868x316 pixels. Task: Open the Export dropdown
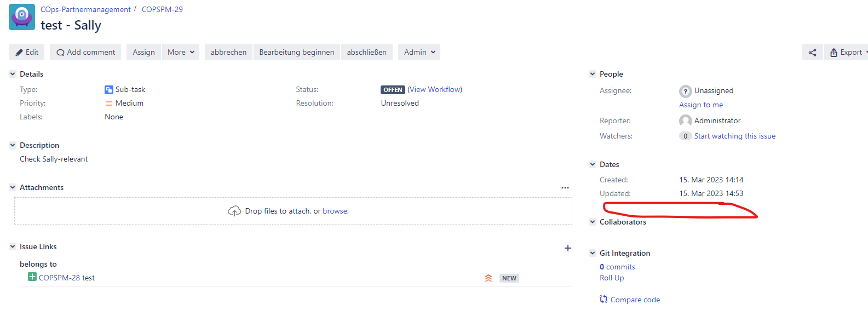[847, 53]
